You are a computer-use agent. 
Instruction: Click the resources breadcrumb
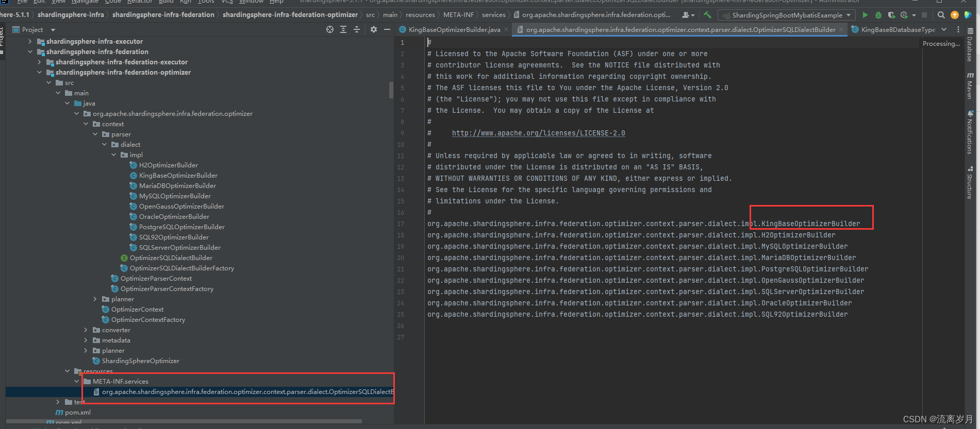[420, 15]
